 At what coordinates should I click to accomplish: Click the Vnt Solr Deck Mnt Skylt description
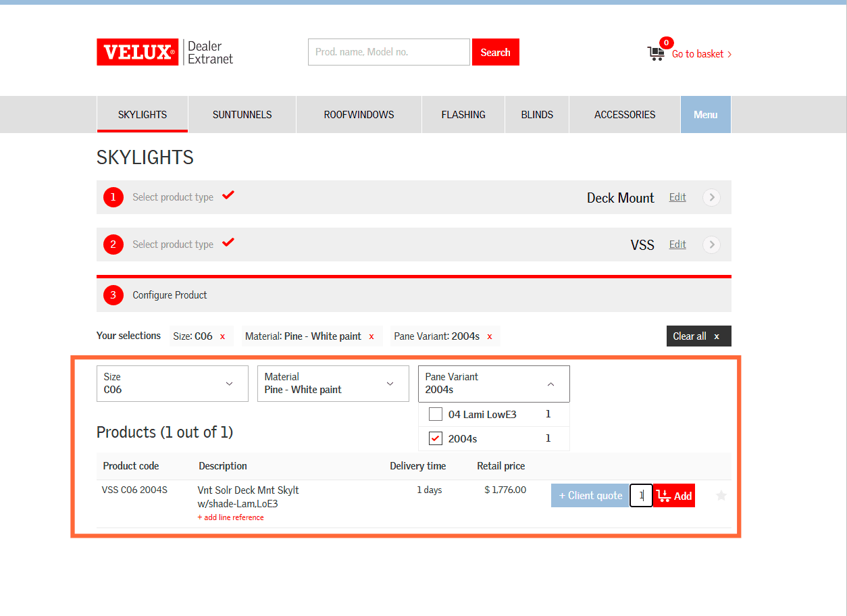[248, 496]
